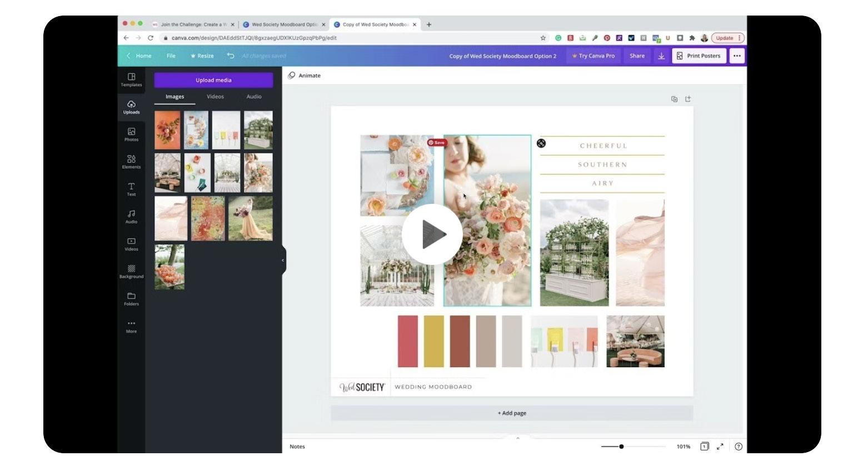Open the Uploads panel in the sidebar
This screenshot has width=868, height=471.
point(131,107)
